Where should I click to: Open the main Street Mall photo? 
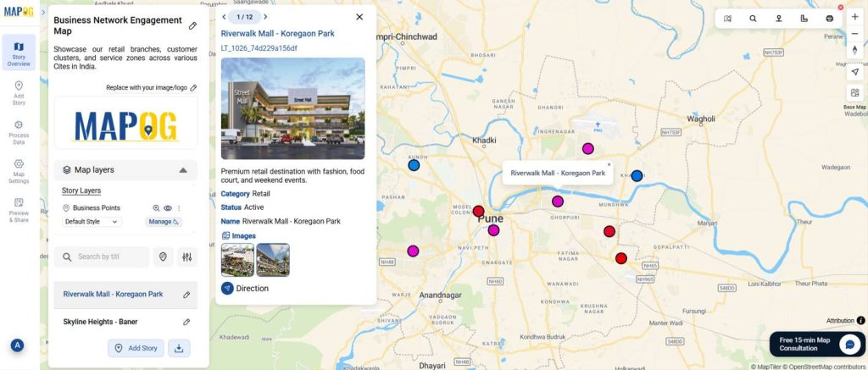point(292,108)
